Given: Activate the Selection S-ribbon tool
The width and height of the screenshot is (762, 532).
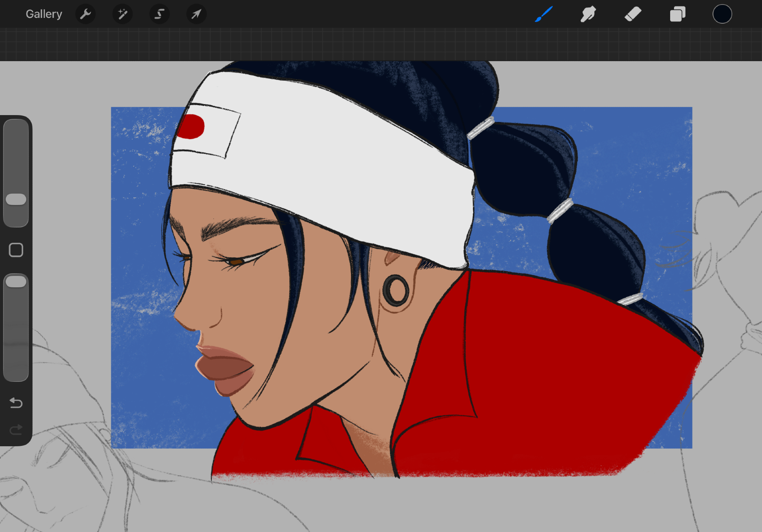Looking at the screenshot, I should click(x=159, y=14).
